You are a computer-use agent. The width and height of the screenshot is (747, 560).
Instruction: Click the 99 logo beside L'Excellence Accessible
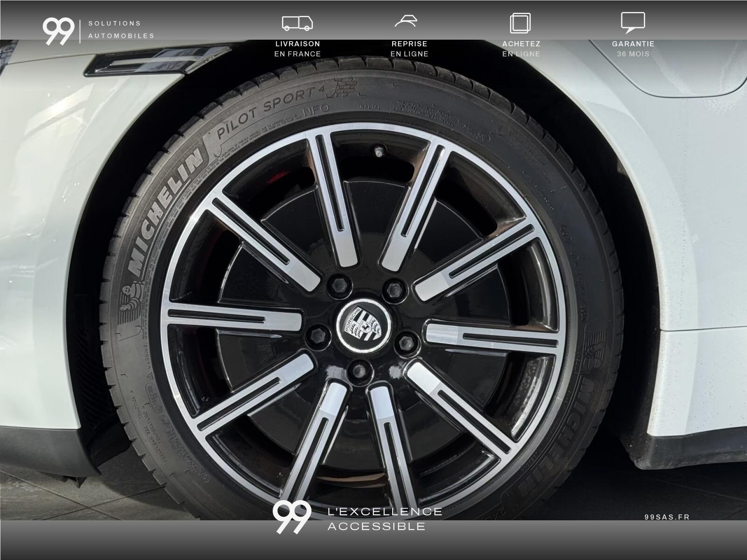point(292,517)
